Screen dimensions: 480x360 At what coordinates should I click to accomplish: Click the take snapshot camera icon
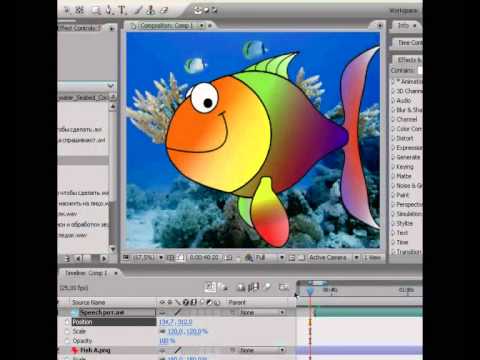coord(229,258)
